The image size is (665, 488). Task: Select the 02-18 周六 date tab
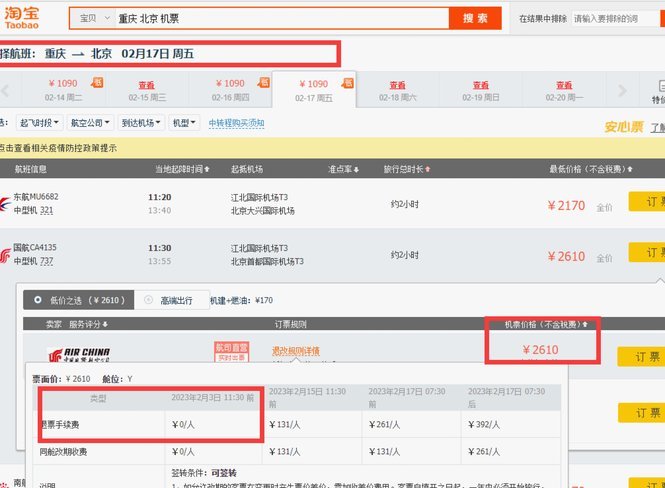coord(397,90)
